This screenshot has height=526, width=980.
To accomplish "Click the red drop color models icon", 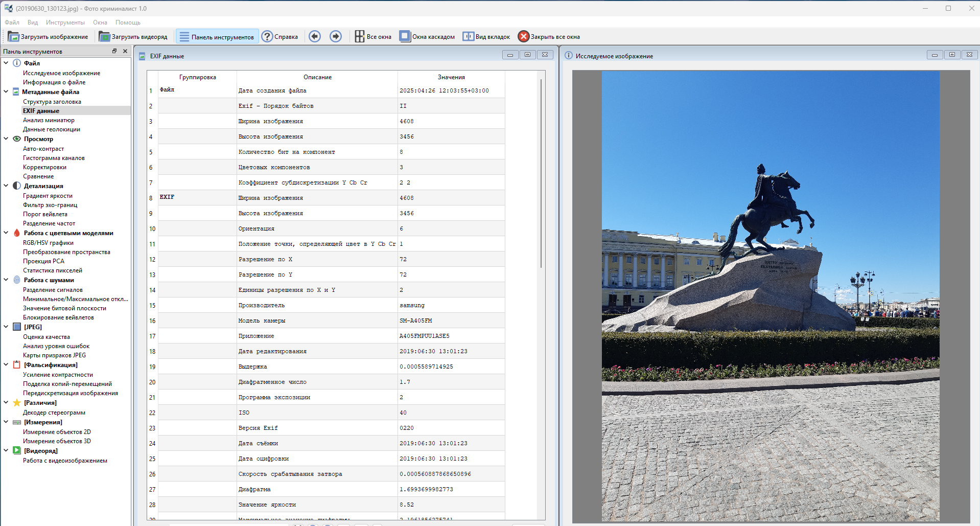I will tap(17, 233).
